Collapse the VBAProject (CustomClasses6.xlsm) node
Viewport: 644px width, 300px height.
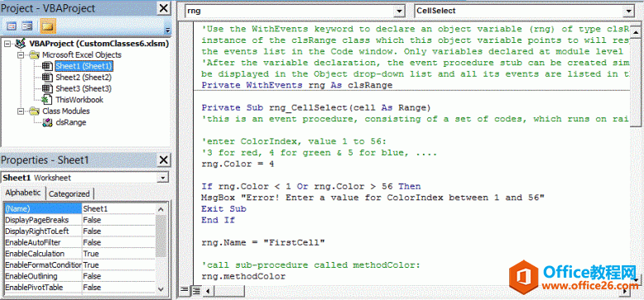tap(7, 44)
